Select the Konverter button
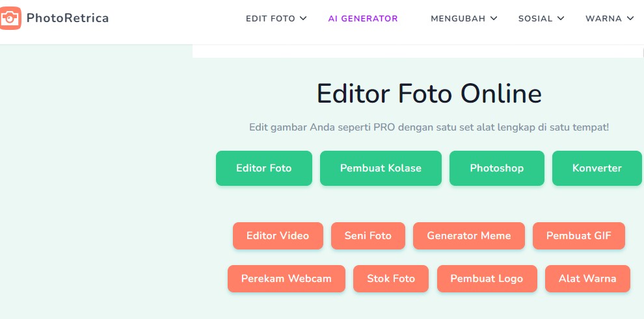The image size is (644, 319). tap(597, 168)
